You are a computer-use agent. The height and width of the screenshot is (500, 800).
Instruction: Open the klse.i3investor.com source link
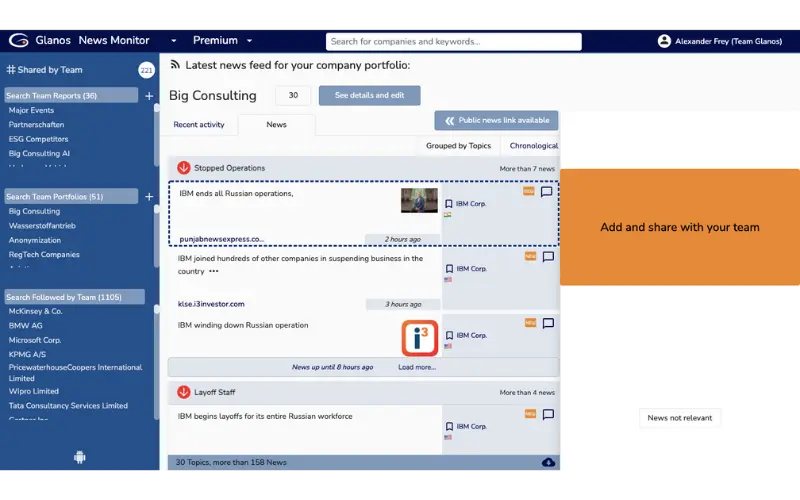[211, 304]
